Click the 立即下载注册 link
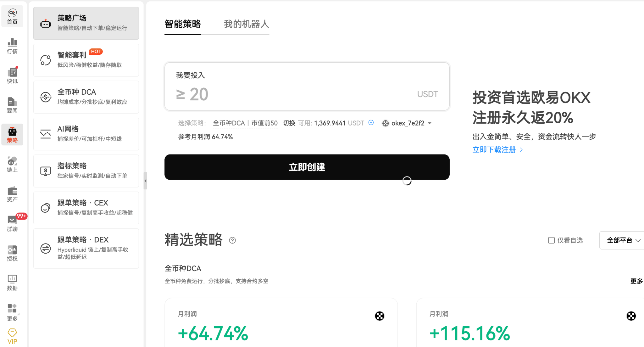Viewport: 644px width, 347px height. coord(497,150)
